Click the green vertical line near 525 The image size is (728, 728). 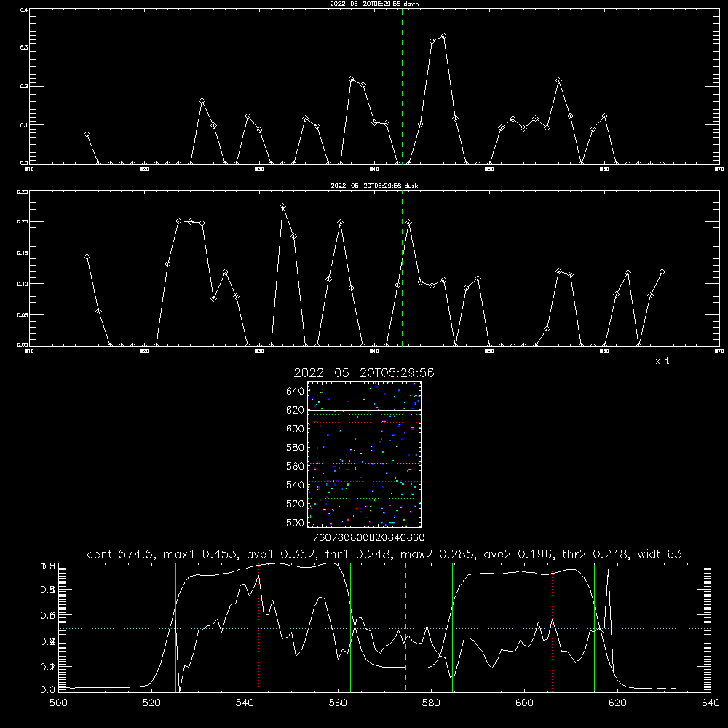point(176,628)
